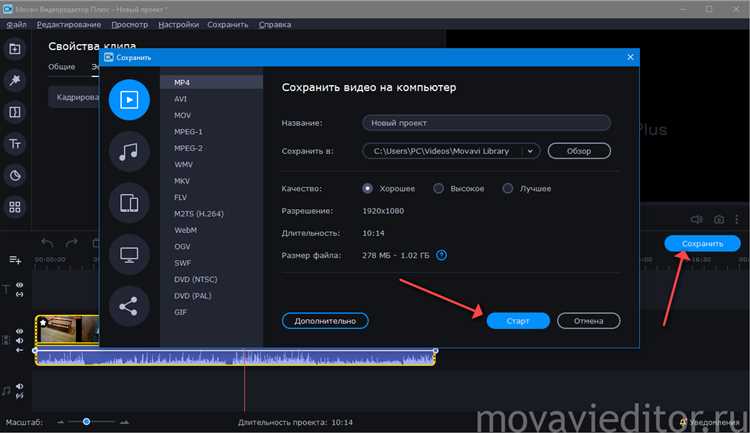The image size is (750, 433).
Task: Select Хорошее quality radio button
Action: (x=367, y=189)
